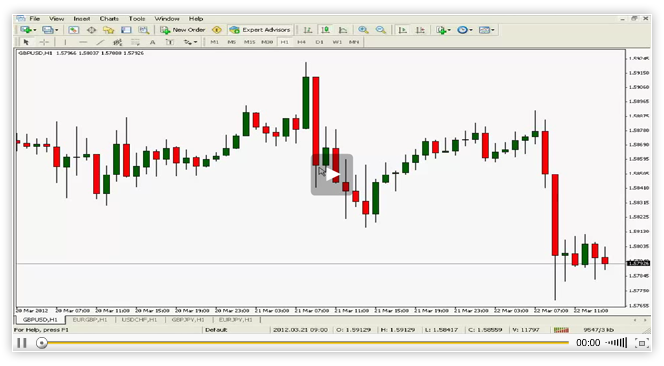Screen dimensions: 664x366
Task: Switch to the GBPJPY,H1 chart tab
Action: (188, 320)
